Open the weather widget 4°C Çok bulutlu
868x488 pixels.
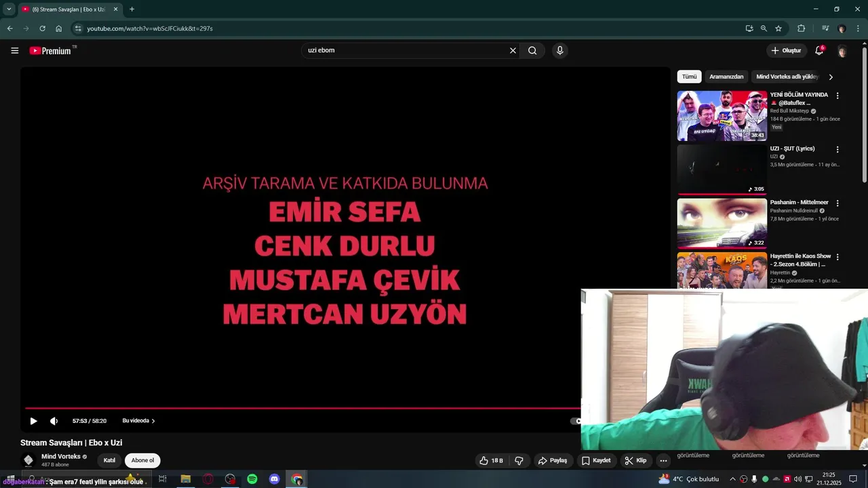coord(688,479)
